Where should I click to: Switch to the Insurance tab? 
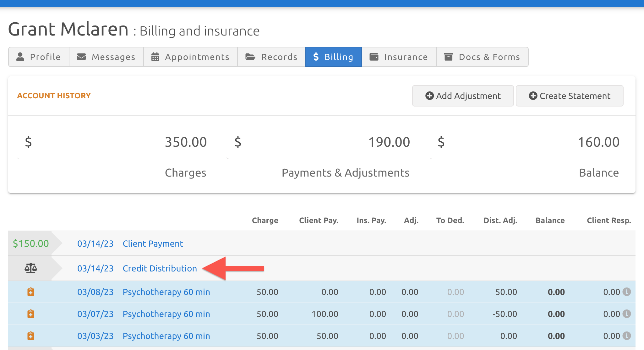399,57
